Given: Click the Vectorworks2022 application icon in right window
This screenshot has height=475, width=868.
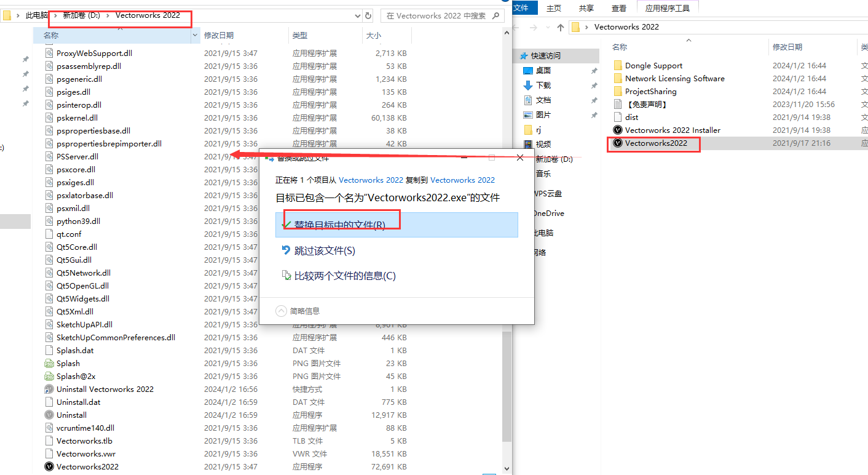Looking at the screenshot, I should pos(618,143).
